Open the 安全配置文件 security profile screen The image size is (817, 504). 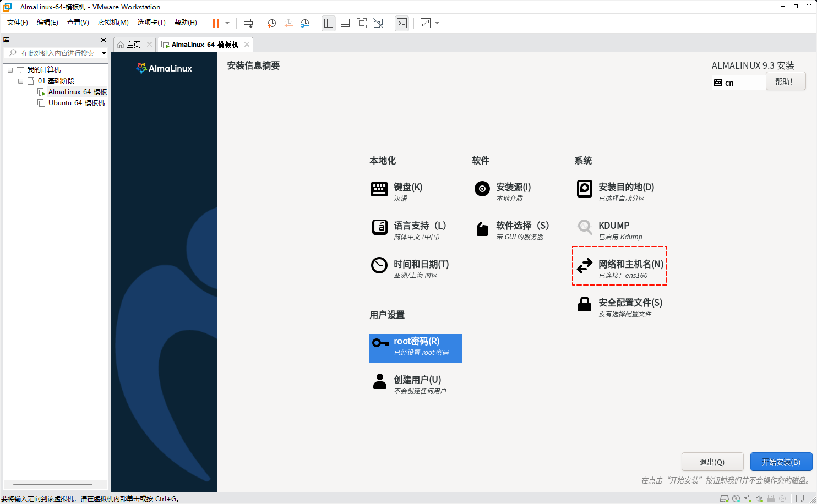[x=630, y=303]
